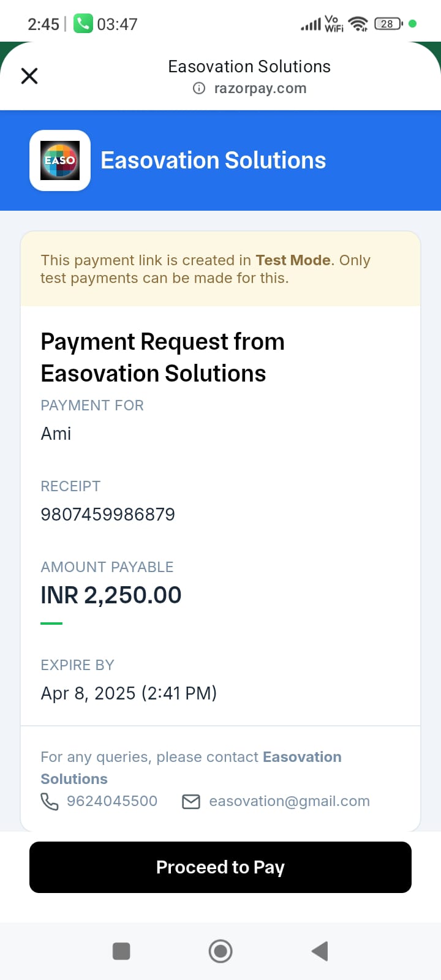Tap the receipt number 9807459986879
The image size is (441, 980).
[x=108, y=514]
